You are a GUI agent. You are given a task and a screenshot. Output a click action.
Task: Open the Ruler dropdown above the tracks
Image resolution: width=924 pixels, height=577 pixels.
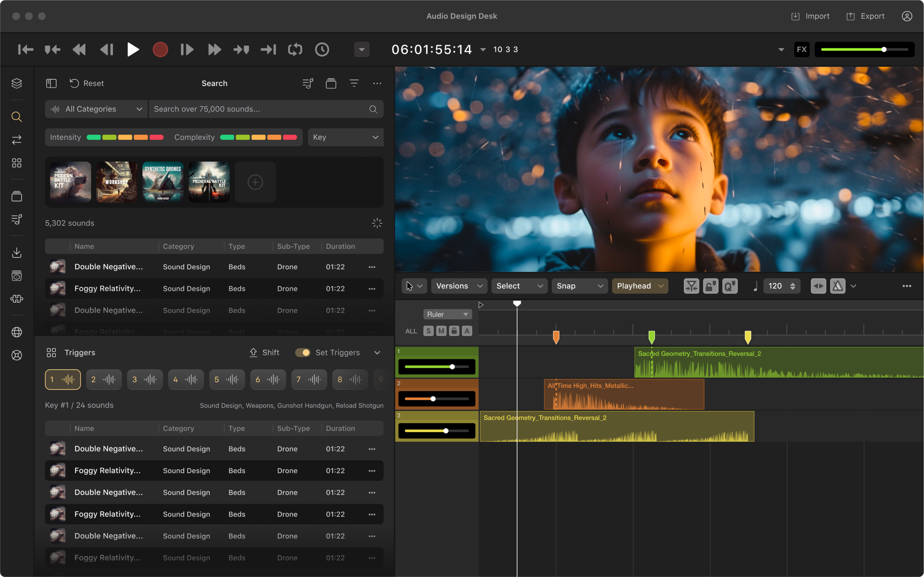(447, 314)
